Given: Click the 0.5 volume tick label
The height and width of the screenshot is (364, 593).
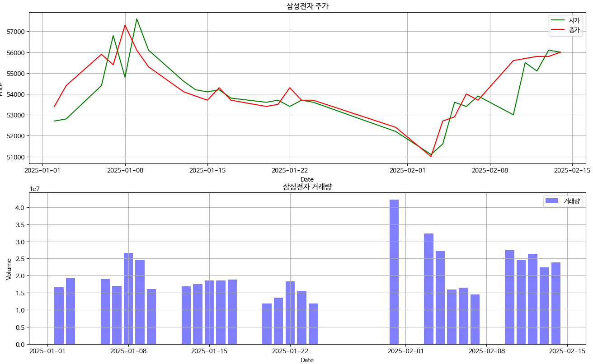Looking at the screenshot, I should 21,327.
